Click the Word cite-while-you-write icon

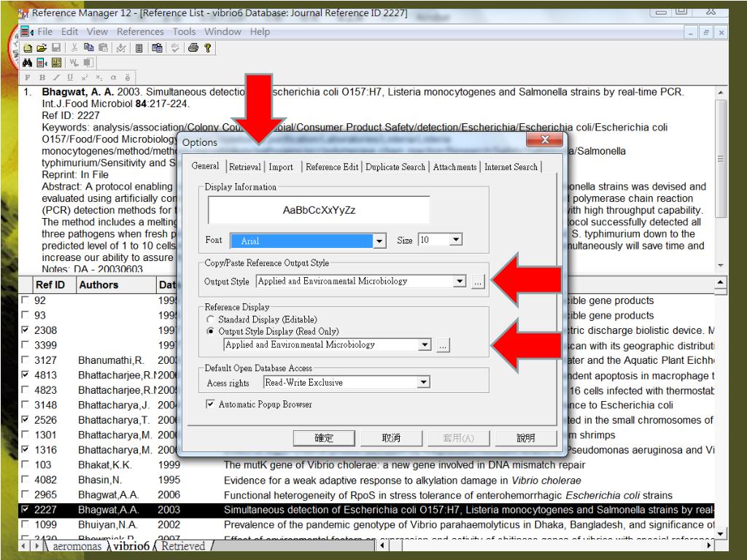click(x=74, y=63)
